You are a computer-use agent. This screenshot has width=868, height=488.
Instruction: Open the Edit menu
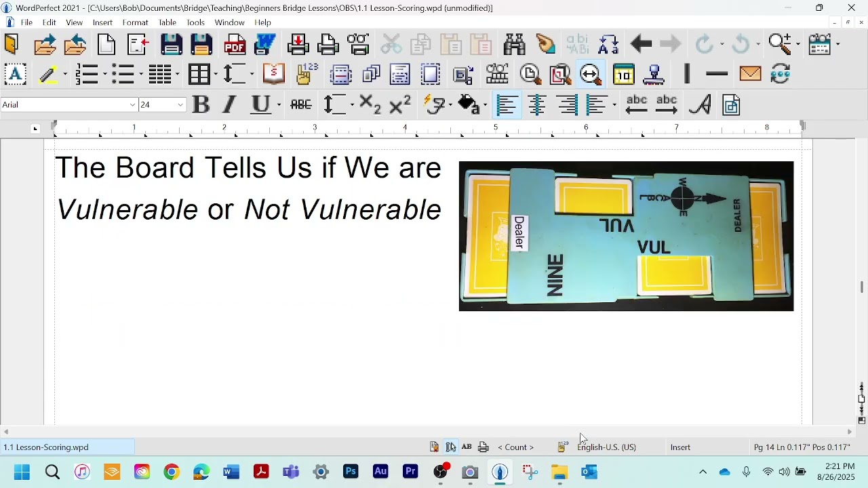[x=50, y=22]
